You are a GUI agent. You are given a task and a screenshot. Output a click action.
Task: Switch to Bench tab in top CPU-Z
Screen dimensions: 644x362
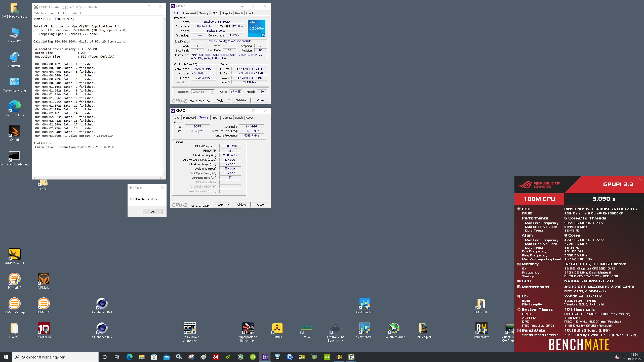(239, 13)
